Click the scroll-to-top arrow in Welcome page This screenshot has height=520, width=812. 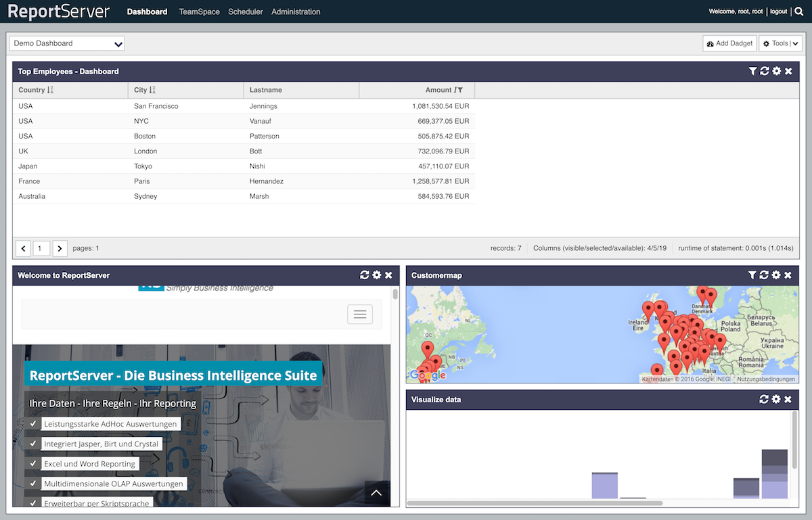click(x=376, y=493)
